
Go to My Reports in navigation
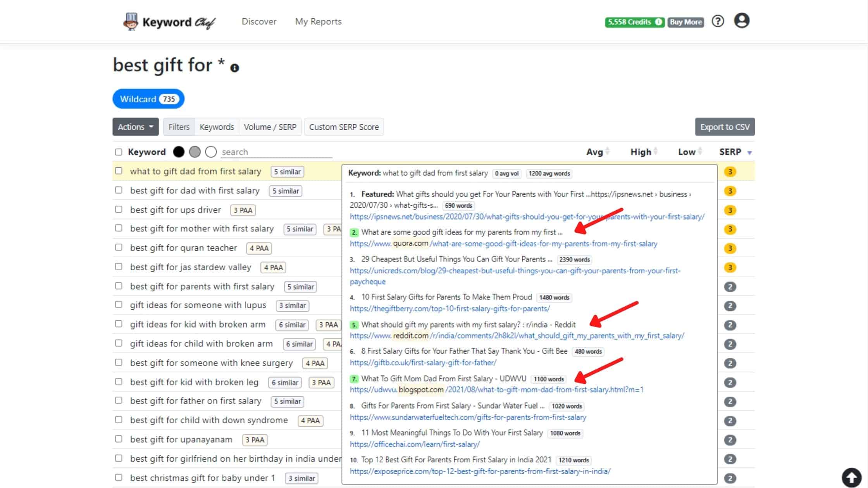pyautogui.click(x=318, y=22)
